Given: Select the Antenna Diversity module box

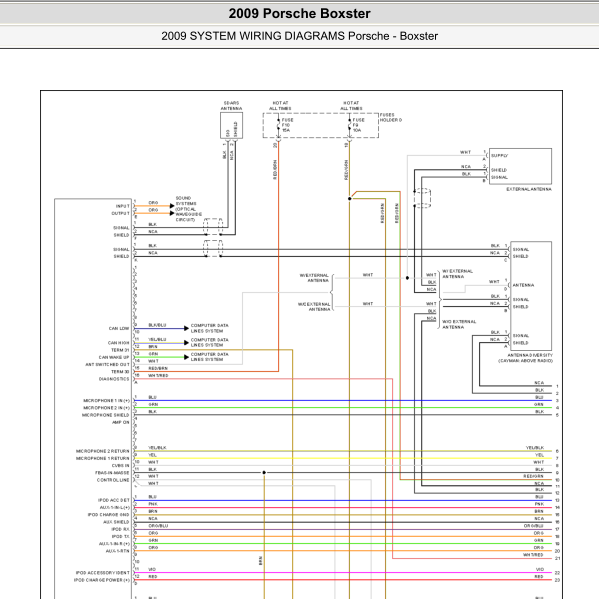Looking at the screenshot, I should [x=531, y=296].
